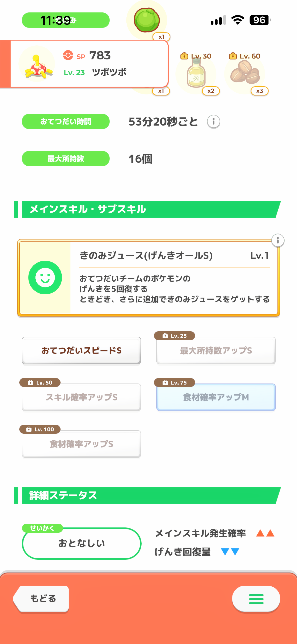Select おてつだいスピードS sub skill
297x644 pixels.
click(82, 351)
